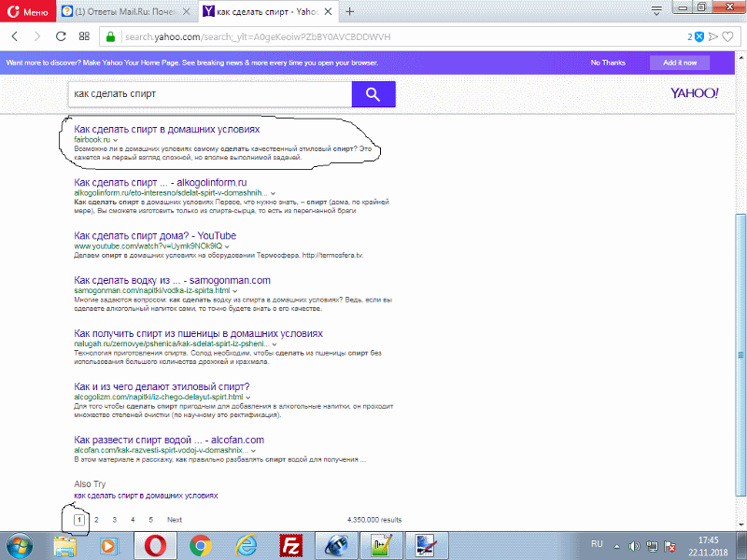Click into the Yahoo search box

pos(209,94)
